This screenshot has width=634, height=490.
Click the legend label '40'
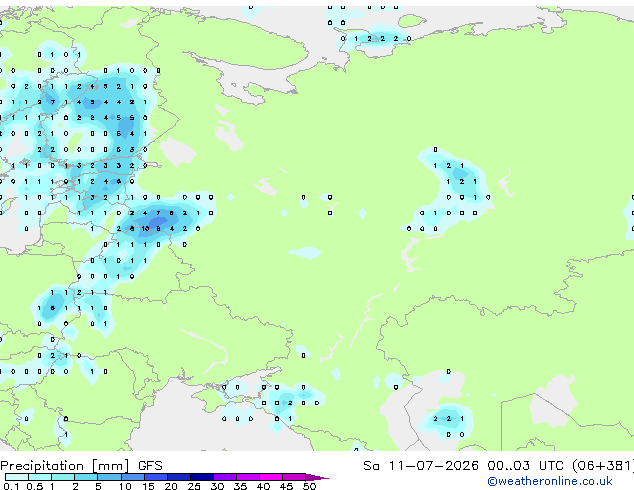(x=263, y=486)
